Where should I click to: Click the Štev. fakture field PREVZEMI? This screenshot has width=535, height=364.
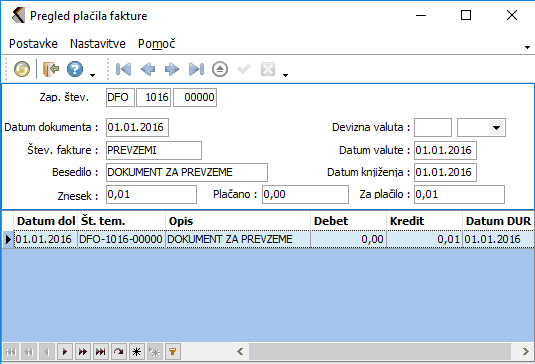[x=154, y=150]
